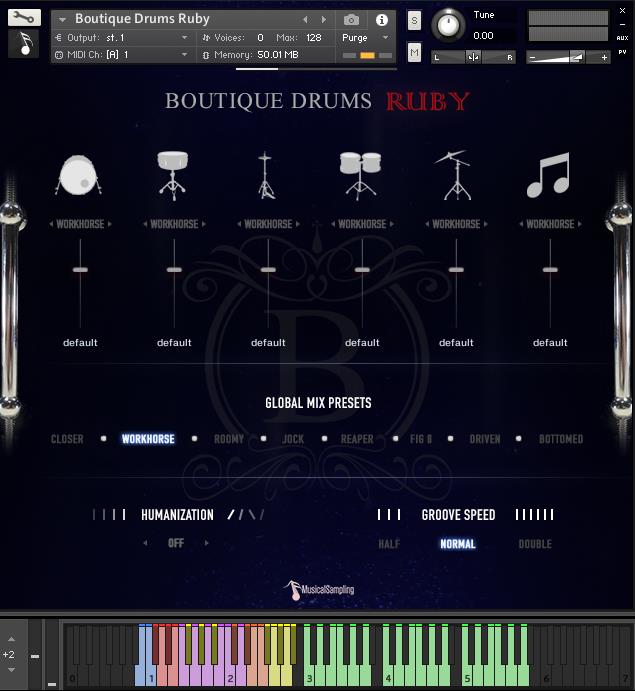The image size is (635, 691).
Task: Select the BOTTOMED global mix preset
Action: click(561, 439)
